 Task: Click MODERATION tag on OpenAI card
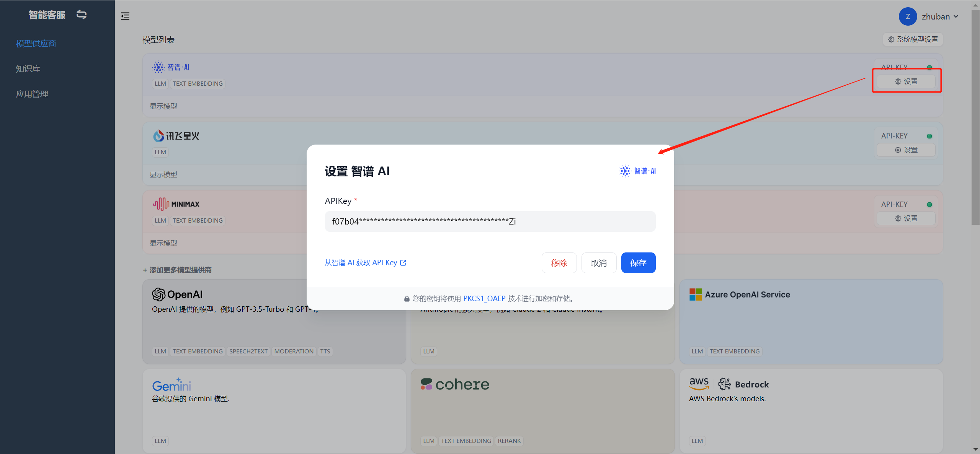(294, 351)
